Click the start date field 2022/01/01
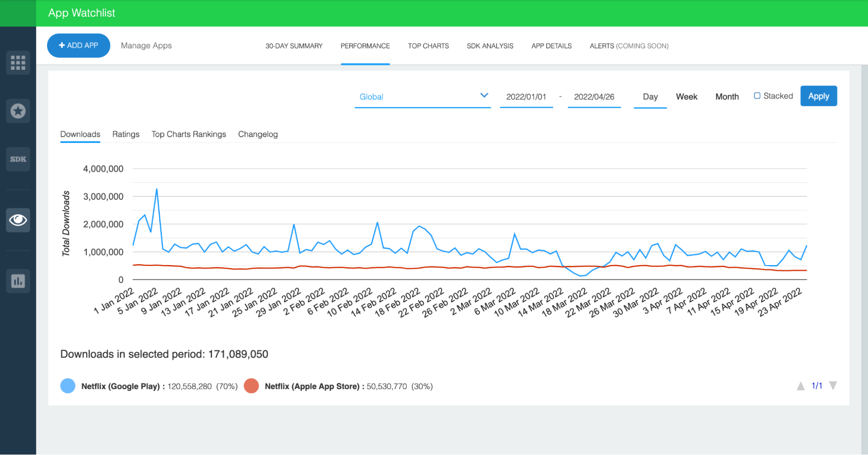The image size is (868, 455). click(x=526, y=96)
